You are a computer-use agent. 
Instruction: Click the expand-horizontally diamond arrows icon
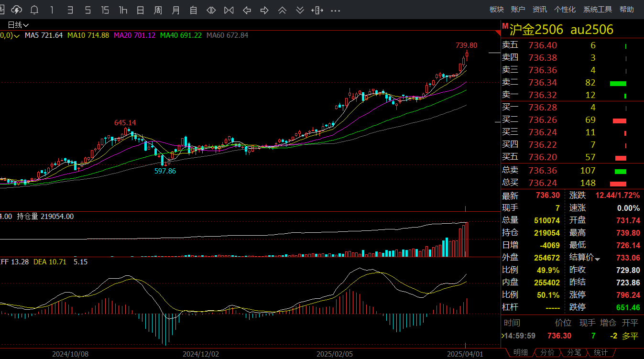[x=211, y=10]
